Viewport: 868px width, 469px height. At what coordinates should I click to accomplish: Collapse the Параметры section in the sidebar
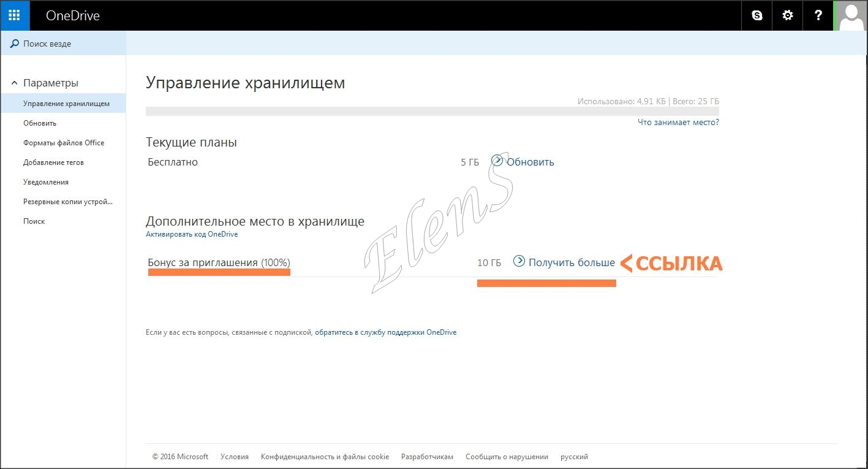pos(14,82)
